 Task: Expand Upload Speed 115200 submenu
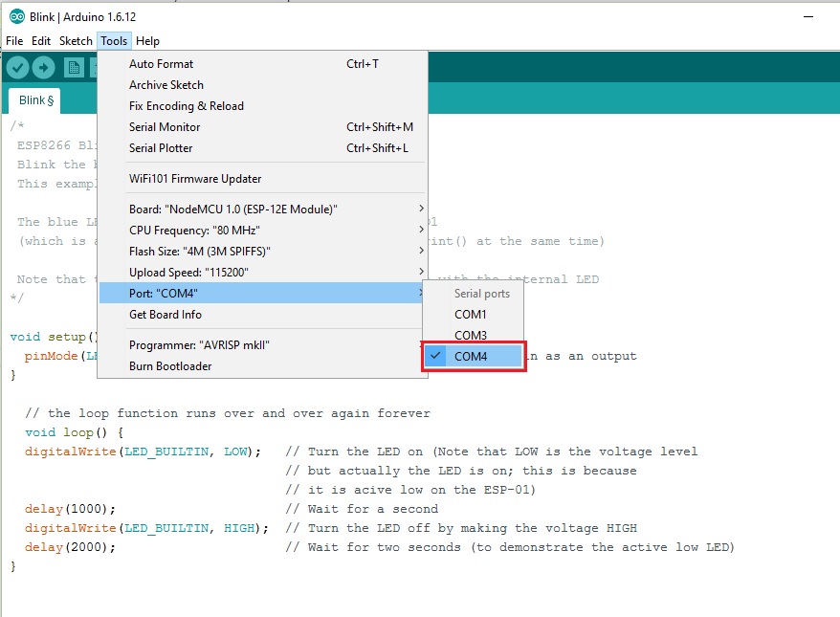coord(262,273)
